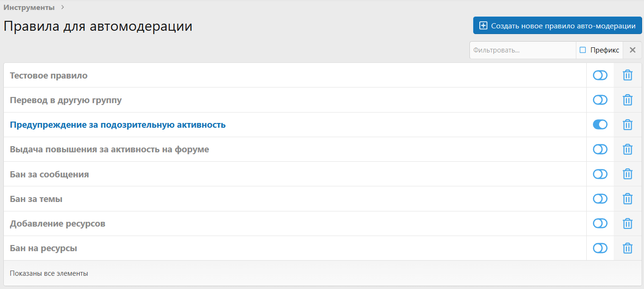Check the 'Префикс' checkbox
Viewport: 644px width, 289px height.
tap(583, 50)
